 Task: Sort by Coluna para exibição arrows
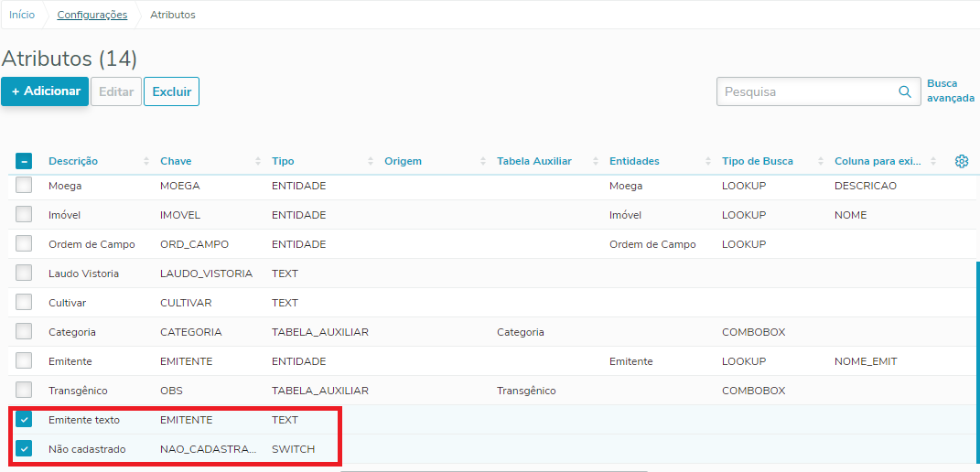(x=933, y=161)
